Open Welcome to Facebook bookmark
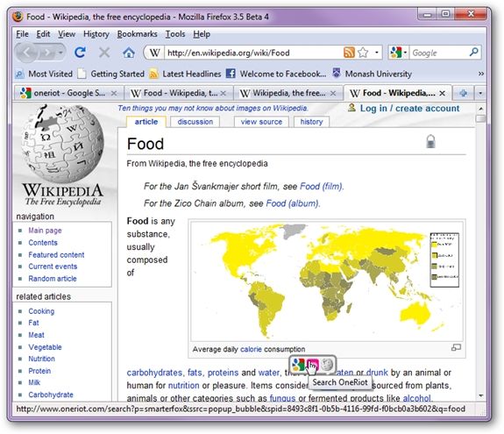The height and width of the screenshot is (434, 504). pyautogui.click(x=276, y=74)
